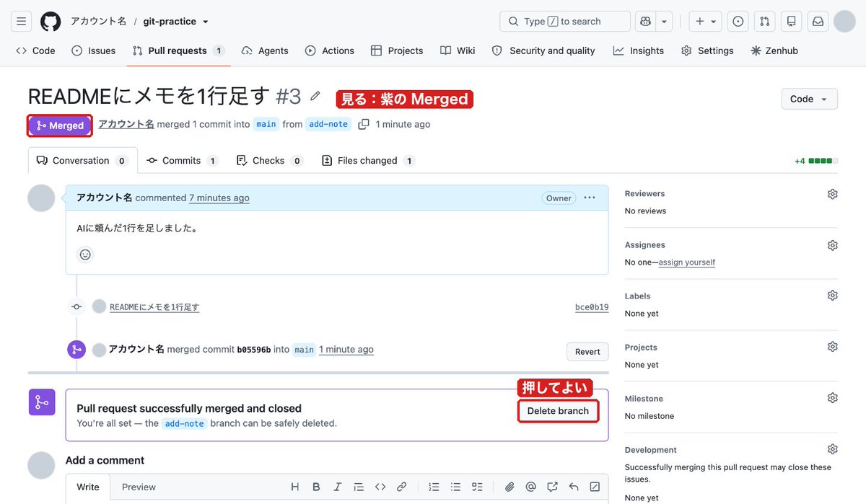Open the Labels gear settings
The width and height of the screenshot is (866, 504).
coord(832,296)
